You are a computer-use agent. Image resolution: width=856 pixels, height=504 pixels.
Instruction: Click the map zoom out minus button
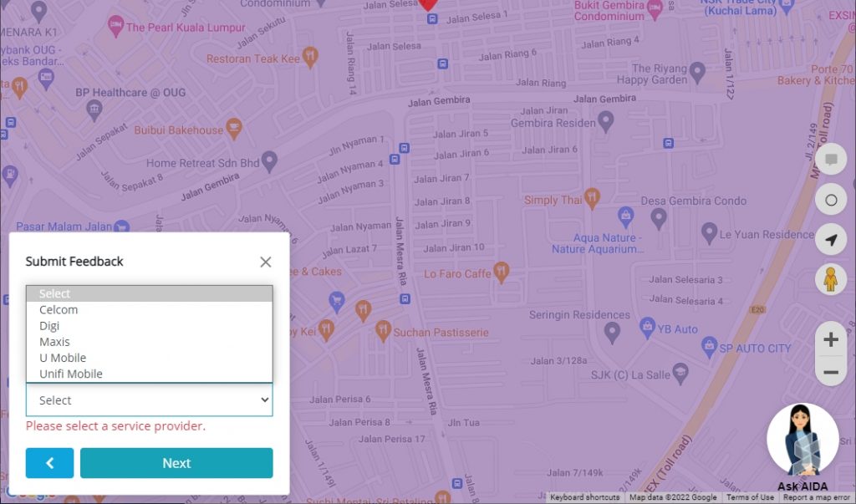[830, 371]
